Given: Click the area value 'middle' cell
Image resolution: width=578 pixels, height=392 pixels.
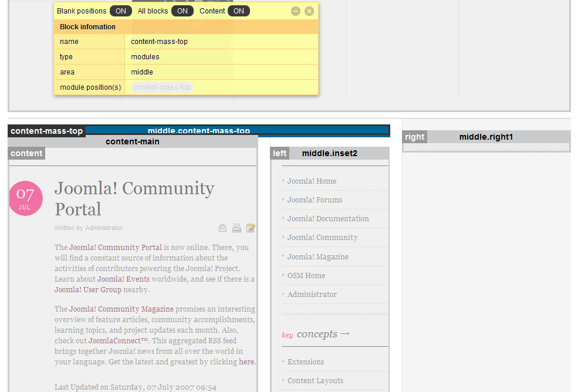Looking at the screenshot, I should point(222,72).
